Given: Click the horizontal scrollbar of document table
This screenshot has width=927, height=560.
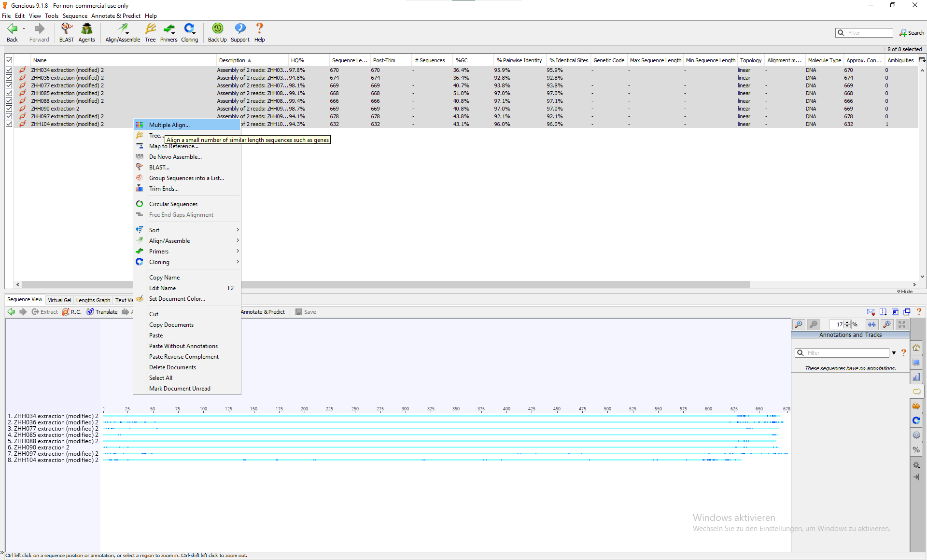Looking at the screenshot, I should [x=386, y=284].
